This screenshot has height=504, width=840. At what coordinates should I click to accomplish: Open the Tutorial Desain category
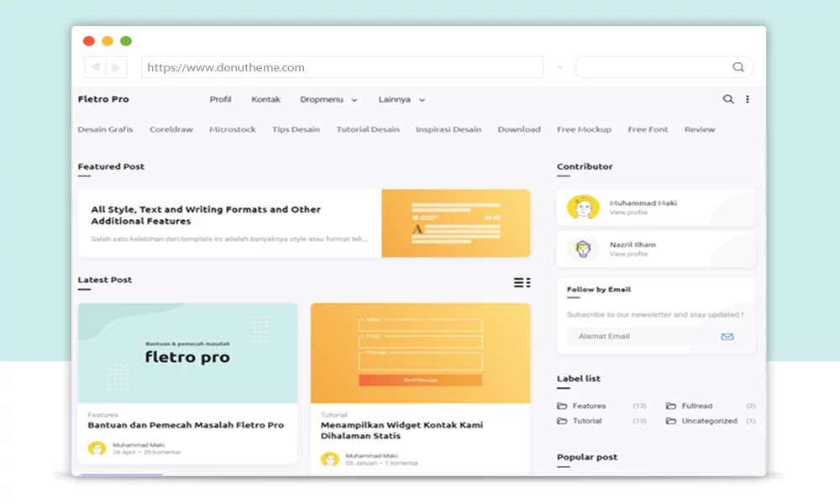368,129
